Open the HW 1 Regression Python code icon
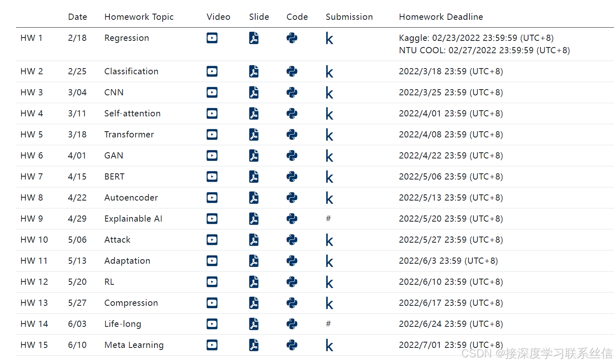 (x=292, y=38)
